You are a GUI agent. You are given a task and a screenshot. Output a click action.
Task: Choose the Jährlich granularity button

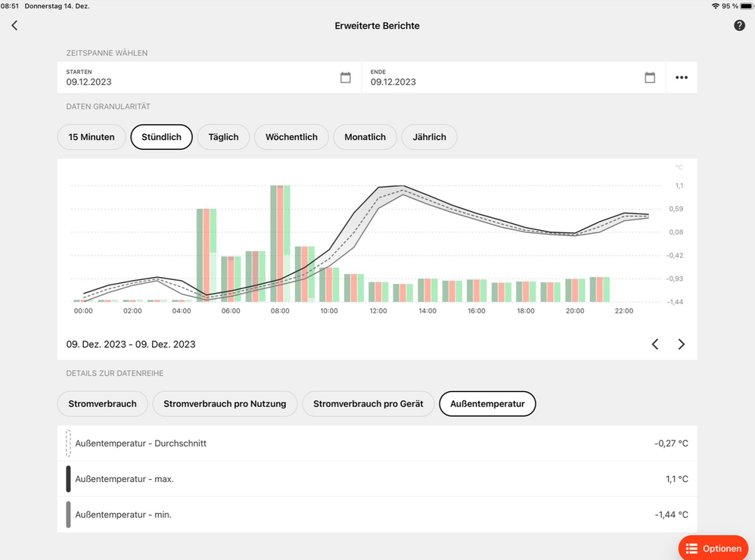pos(429,137)
